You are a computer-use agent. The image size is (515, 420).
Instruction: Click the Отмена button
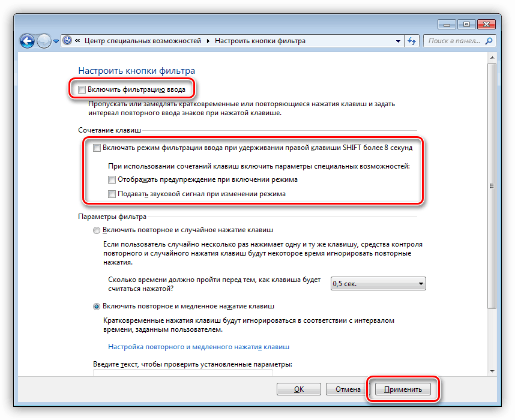[x=348, y=389]
